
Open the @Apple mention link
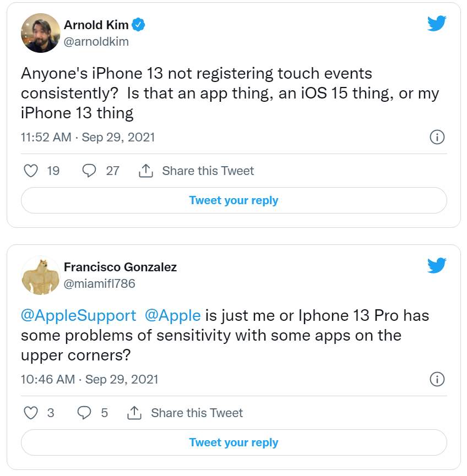[x=172, y=316]
